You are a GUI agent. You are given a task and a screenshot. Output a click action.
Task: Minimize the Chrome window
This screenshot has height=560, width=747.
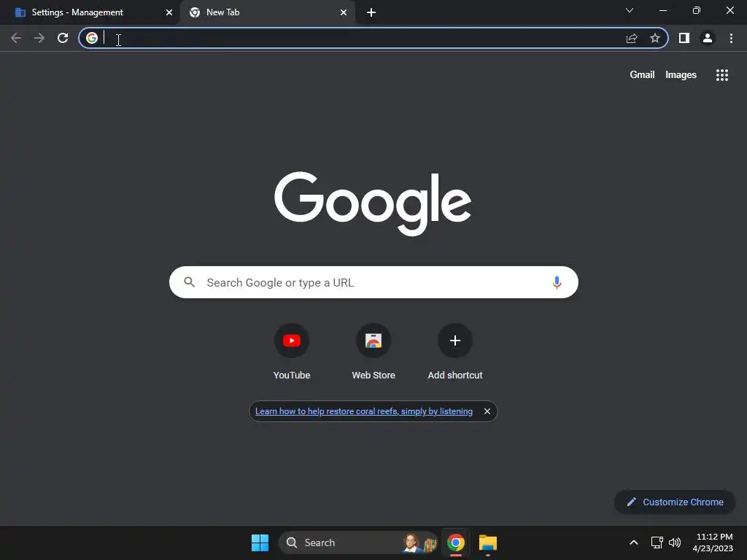(x=662, y=10)
